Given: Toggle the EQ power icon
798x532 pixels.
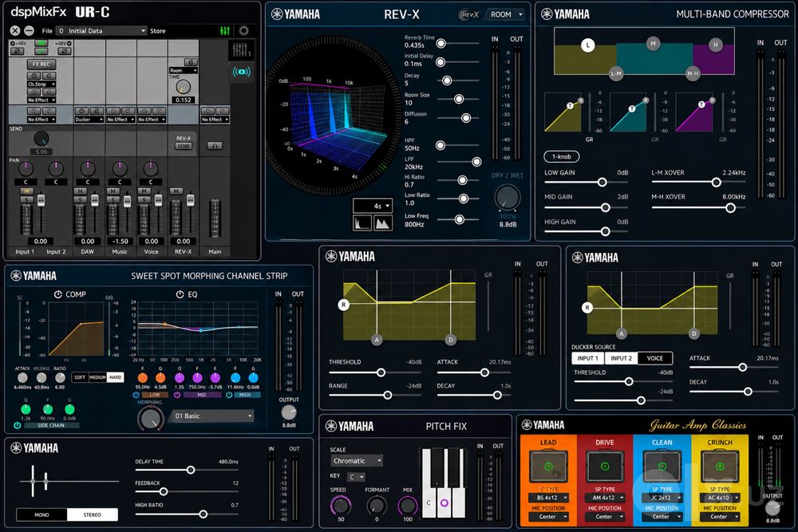Looking at the screenshot, I should coord(180,294).
